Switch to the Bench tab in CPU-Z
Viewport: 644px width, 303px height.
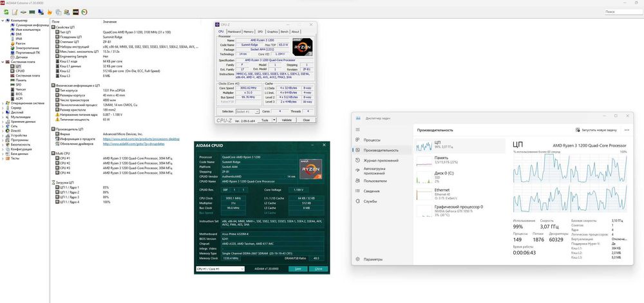285,32
